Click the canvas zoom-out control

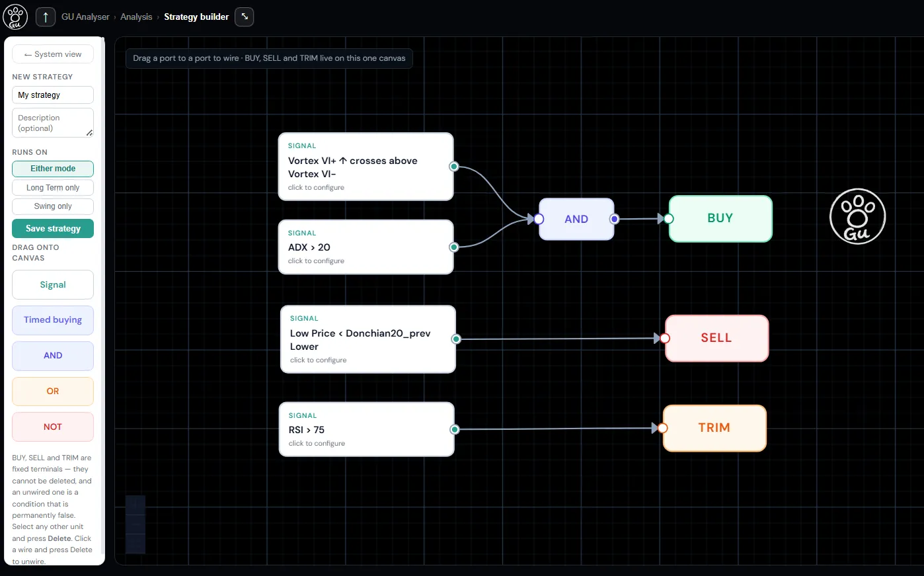[x=135, y=523]
